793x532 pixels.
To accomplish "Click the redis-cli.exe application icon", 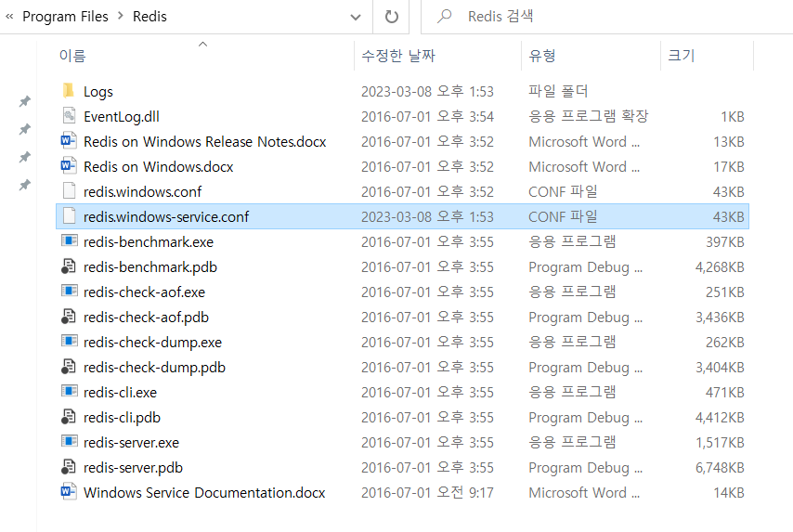I will coord(70,391).
